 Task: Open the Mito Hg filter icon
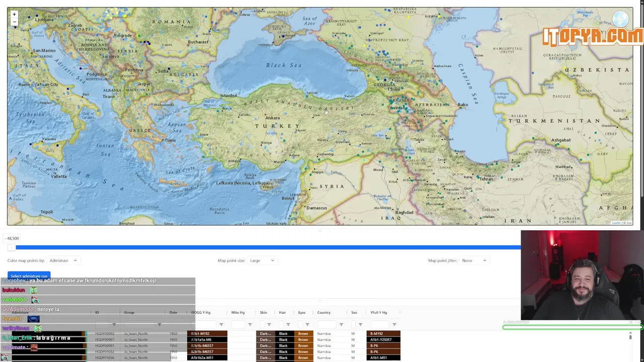point(250,324)
